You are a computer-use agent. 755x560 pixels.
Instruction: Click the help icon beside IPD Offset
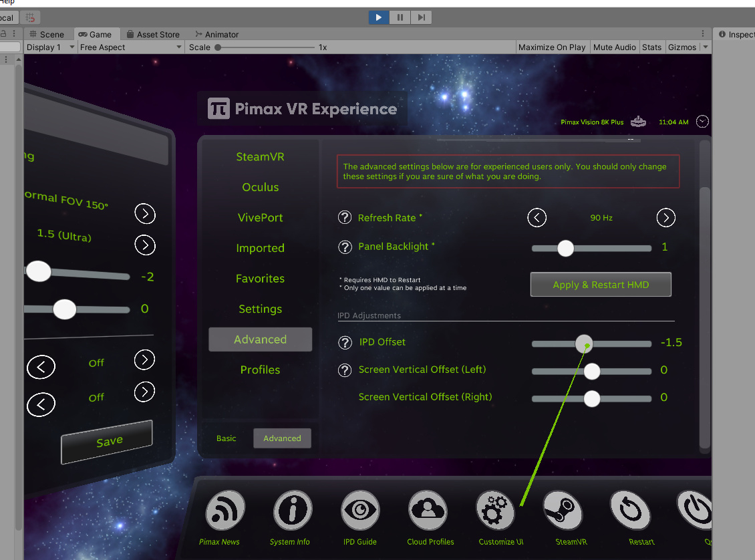[345, 342]
